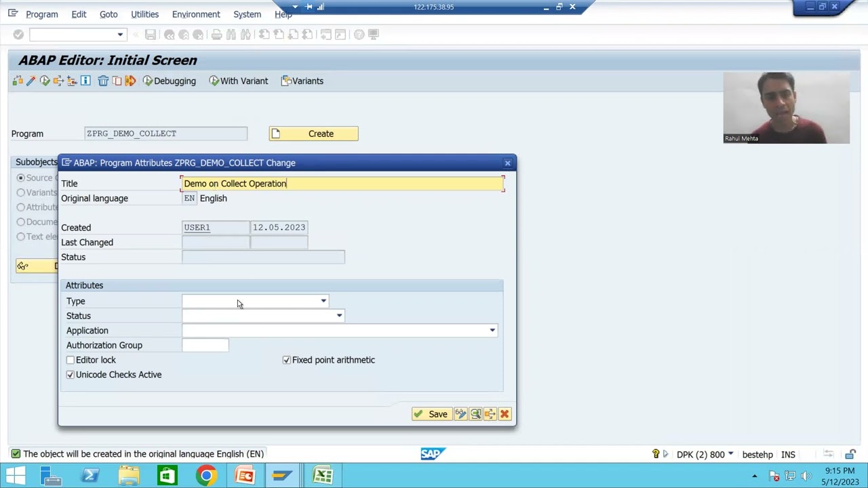
Task: Click the Display/Change pencil icon in dialog
Action: [x=460, y=414]
